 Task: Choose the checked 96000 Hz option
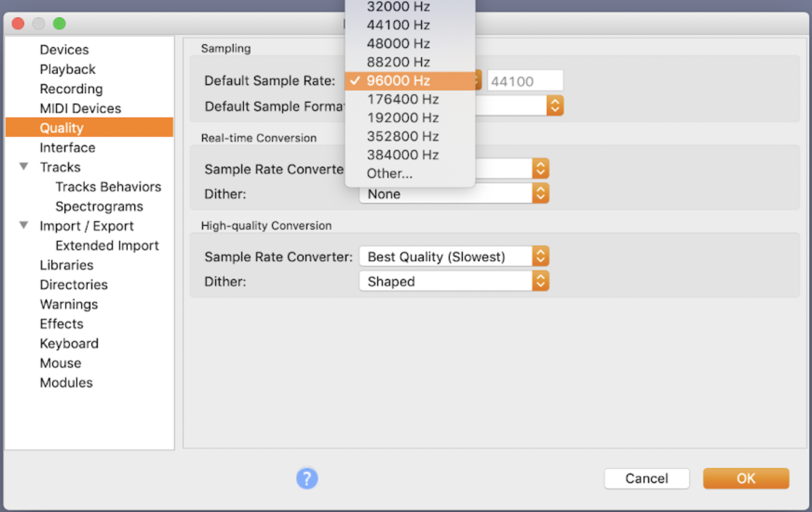398,81
